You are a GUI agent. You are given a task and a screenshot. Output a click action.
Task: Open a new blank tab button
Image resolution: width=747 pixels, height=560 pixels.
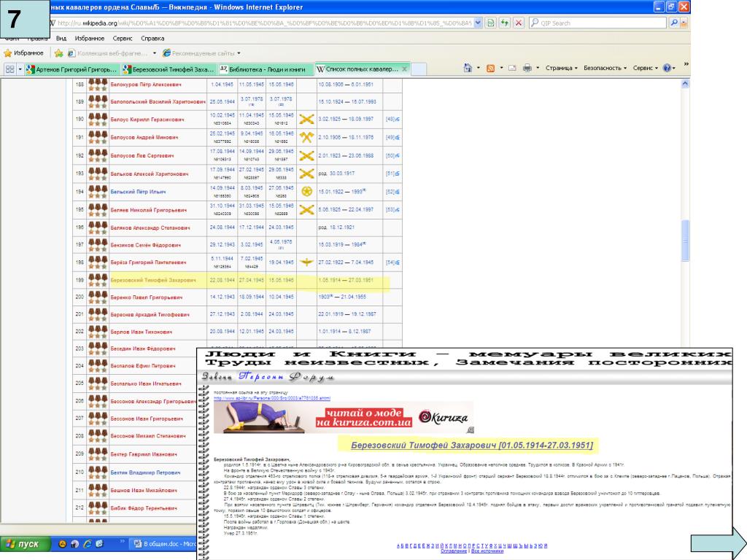pos(418,69)
